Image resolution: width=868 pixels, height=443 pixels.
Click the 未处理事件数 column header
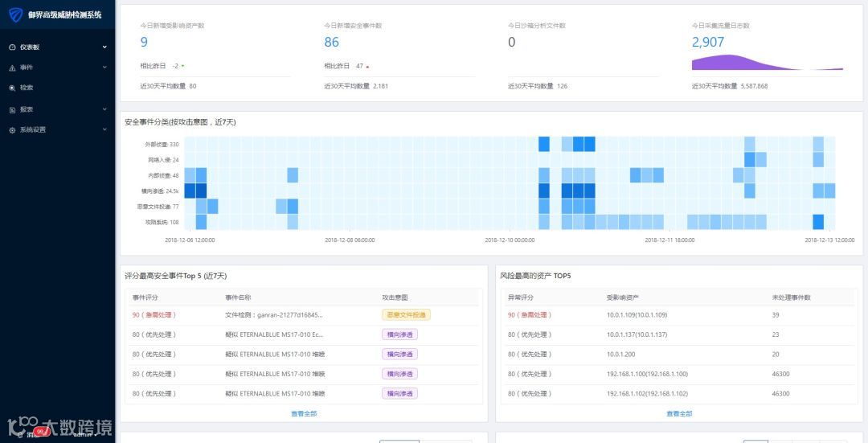792,298
